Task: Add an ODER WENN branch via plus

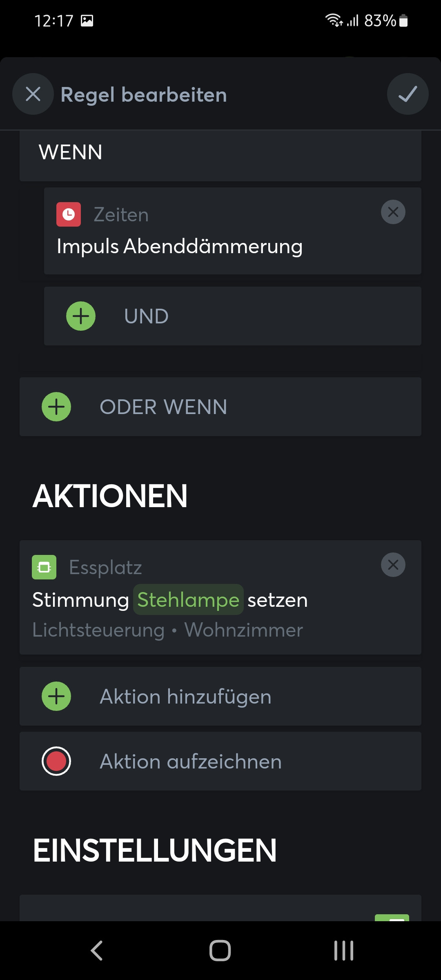Action: pyautogui.click(x=56, y=407)
